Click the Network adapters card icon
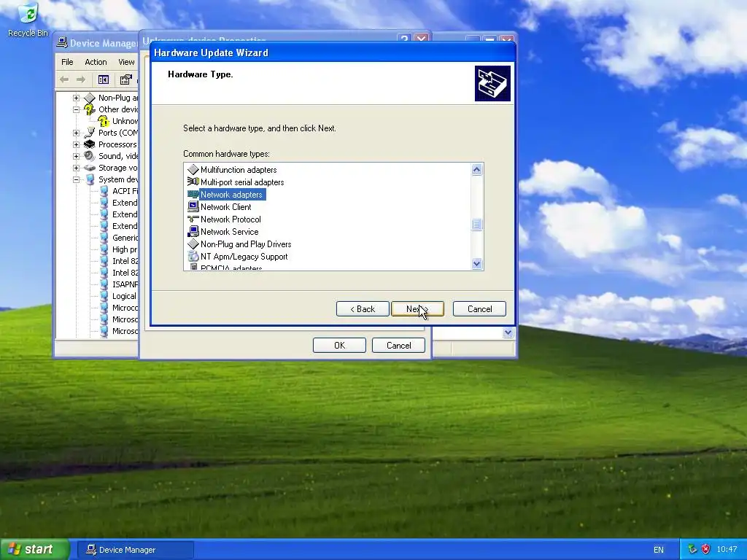This screenshot has width=747, height=560. (193, 194)
